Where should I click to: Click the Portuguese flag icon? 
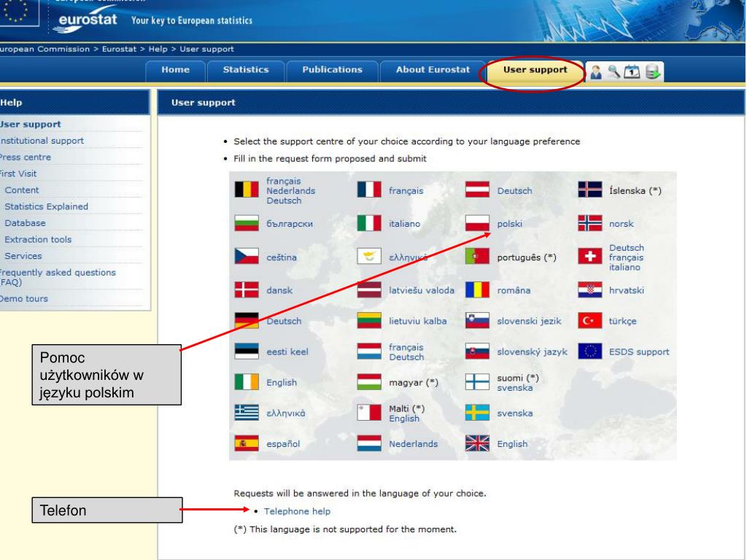(477, 256)
